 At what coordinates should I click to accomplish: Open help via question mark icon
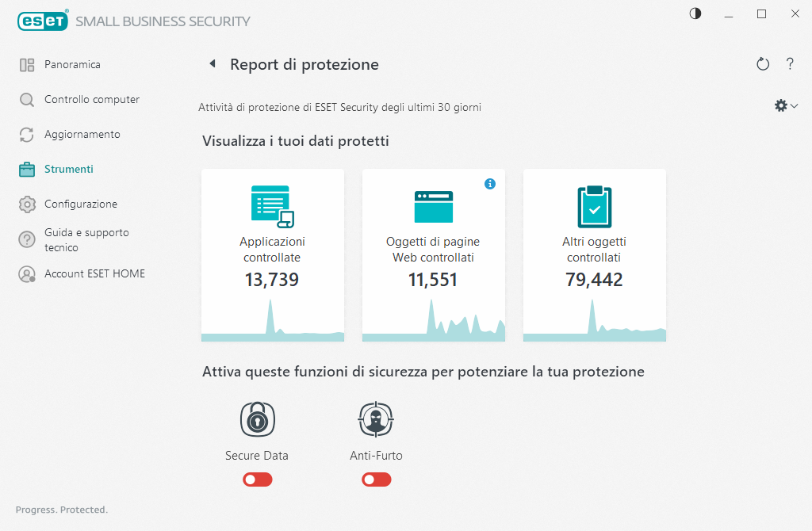click(x=790, y=64)
